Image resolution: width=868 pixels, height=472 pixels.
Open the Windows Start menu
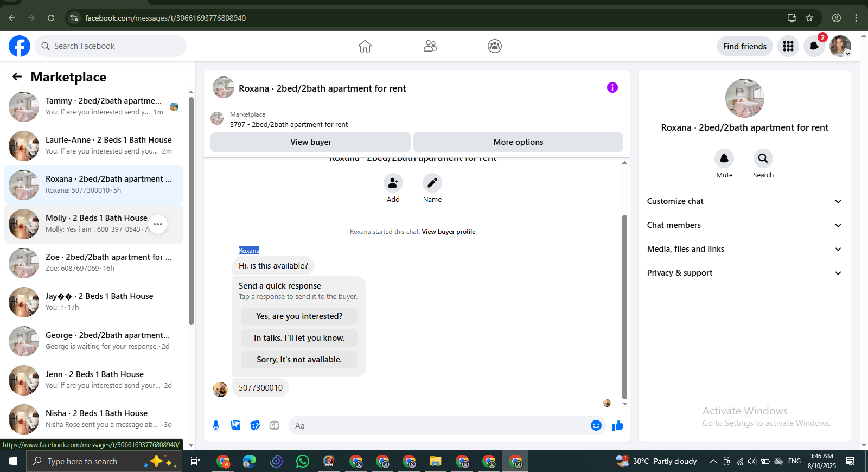(13, 461)
